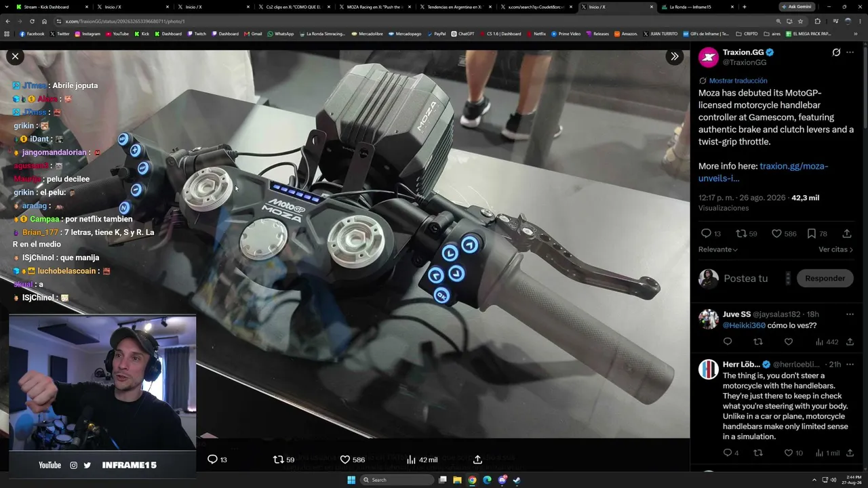The image size is (868, 488).
Task: Open the @Heikki360 mention link
Action: tap(744, 325)
